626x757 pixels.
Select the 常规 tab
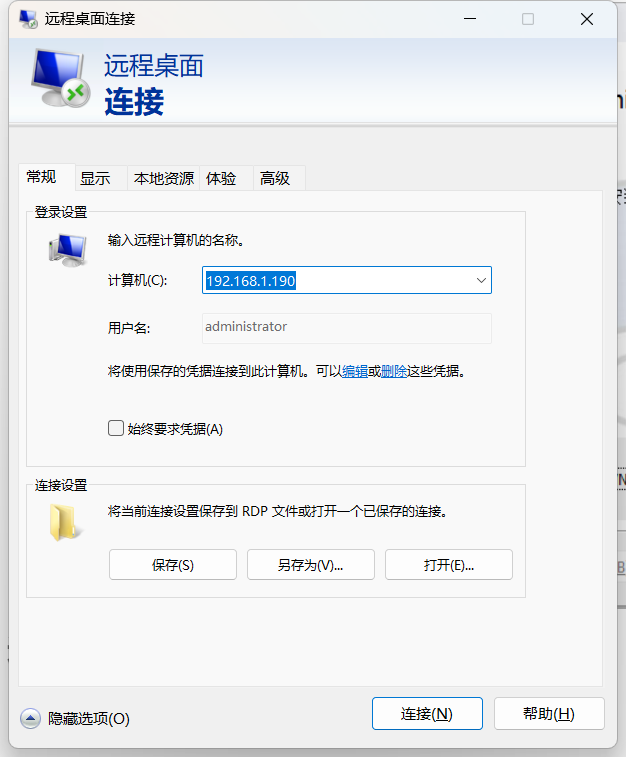[x=42, y=177]
